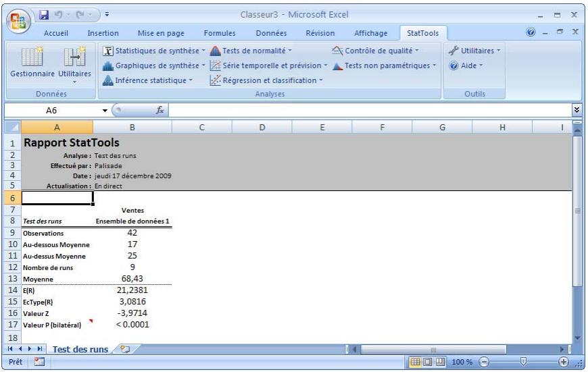Expand the Name Box dropdown arrow
588x372 pixels.
pyautogui.click(x=105, y=111)
